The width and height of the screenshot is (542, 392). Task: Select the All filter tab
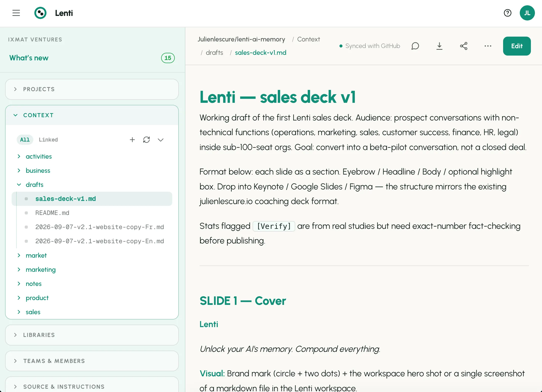[x=25, y=140]
